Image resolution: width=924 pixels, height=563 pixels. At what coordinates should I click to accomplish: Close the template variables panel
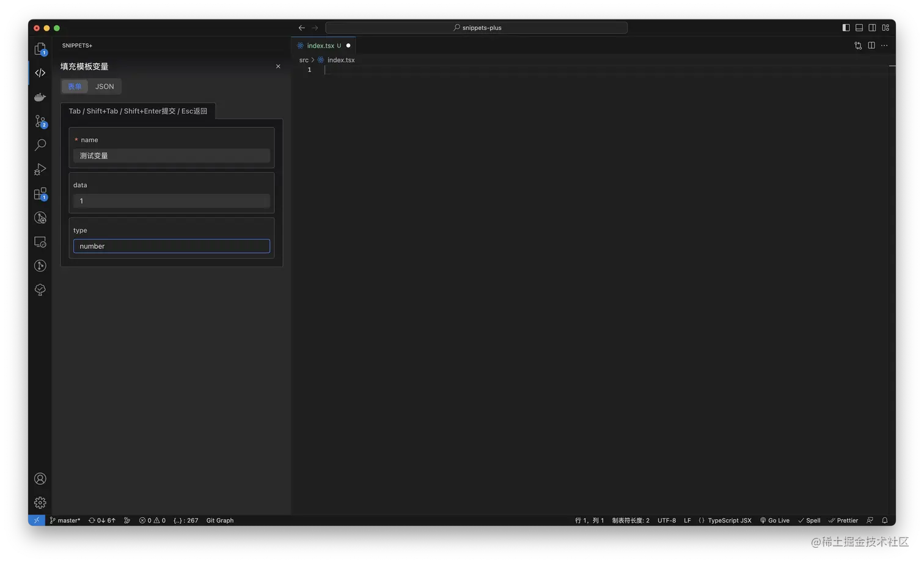(x=278, y=66)
